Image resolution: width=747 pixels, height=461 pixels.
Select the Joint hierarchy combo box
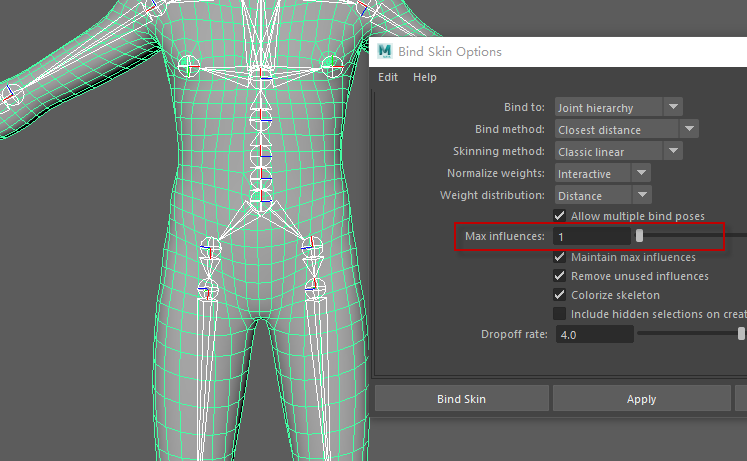click(608, 107)
